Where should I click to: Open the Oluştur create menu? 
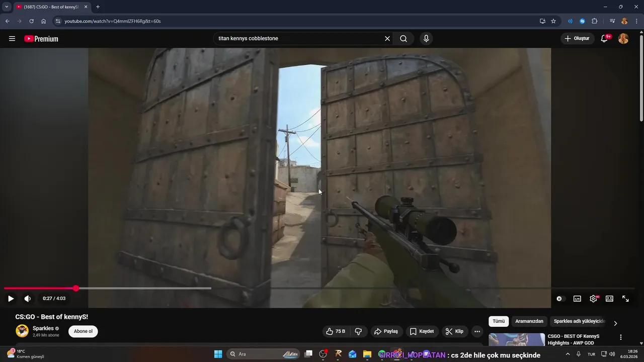(x=577, y=39)
